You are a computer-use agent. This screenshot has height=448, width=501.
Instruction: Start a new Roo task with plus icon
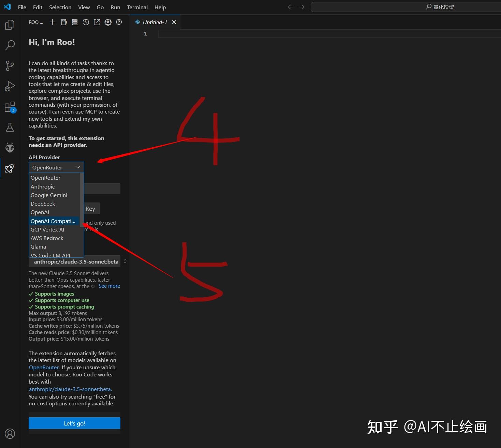[x=53, y=22]
